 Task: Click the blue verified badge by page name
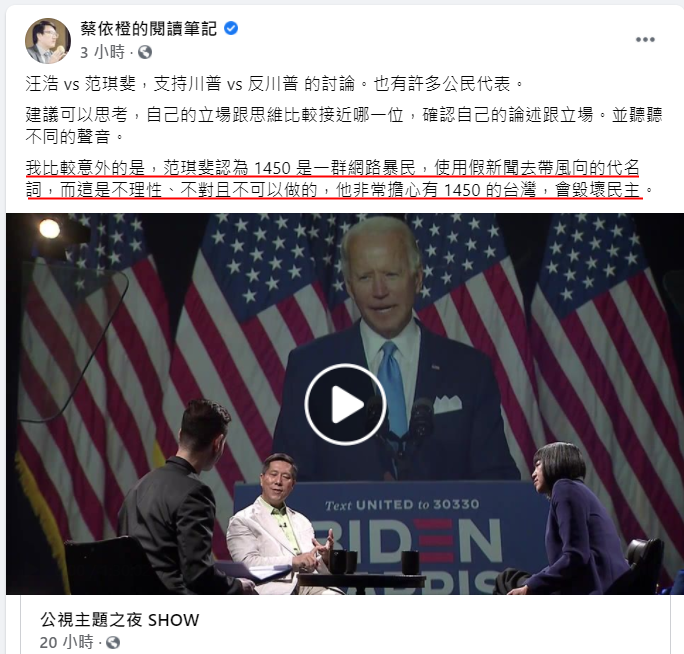click(x=231, y=28)
